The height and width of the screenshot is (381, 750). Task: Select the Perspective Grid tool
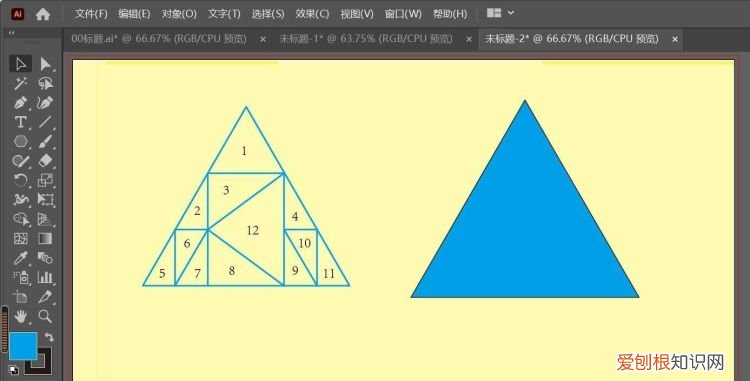click(x=45, y=219)
